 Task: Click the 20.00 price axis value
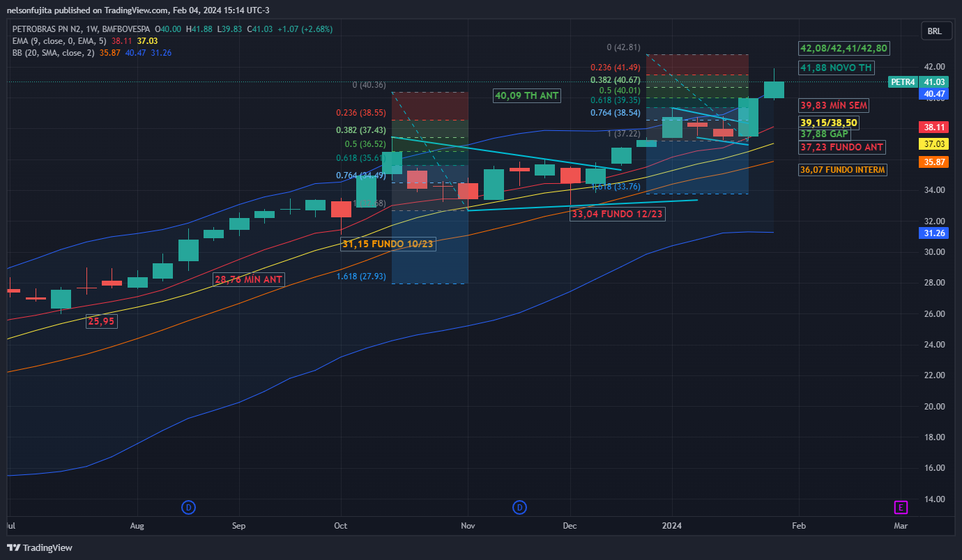(934, 407)
